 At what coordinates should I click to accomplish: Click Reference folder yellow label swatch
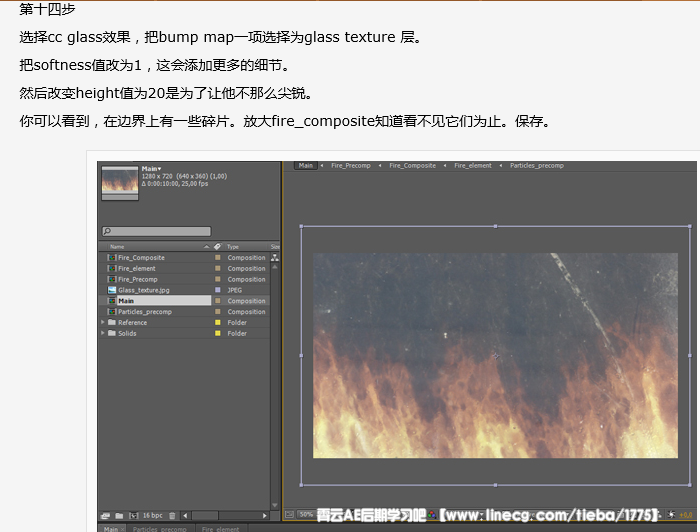pos(217,322)
